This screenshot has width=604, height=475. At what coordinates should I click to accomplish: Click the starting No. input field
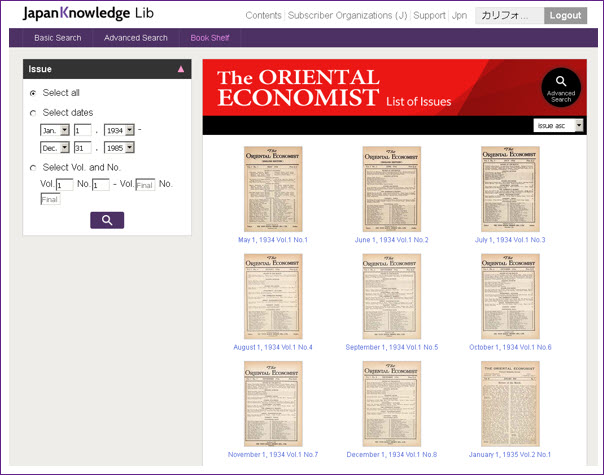point(101,185)
